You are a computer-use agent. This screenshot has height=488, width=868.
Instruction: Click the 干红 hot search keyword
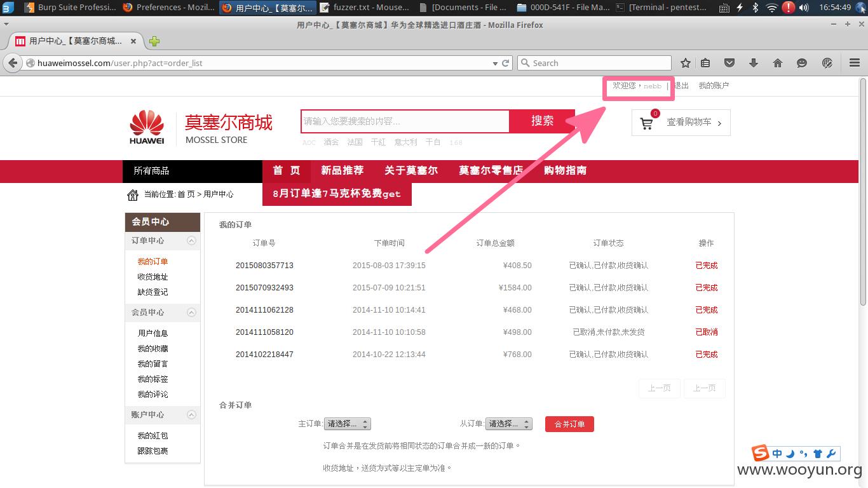click(378, 142)
